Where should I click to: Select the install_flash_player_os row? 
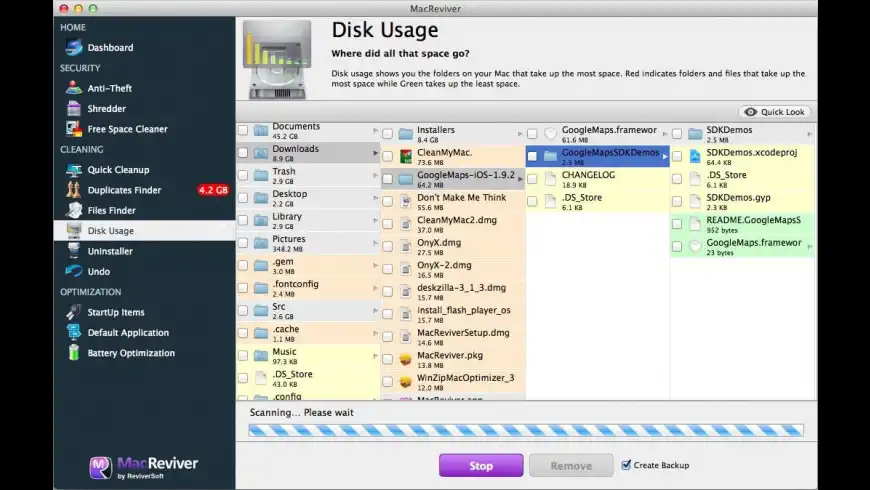(453, 314)
